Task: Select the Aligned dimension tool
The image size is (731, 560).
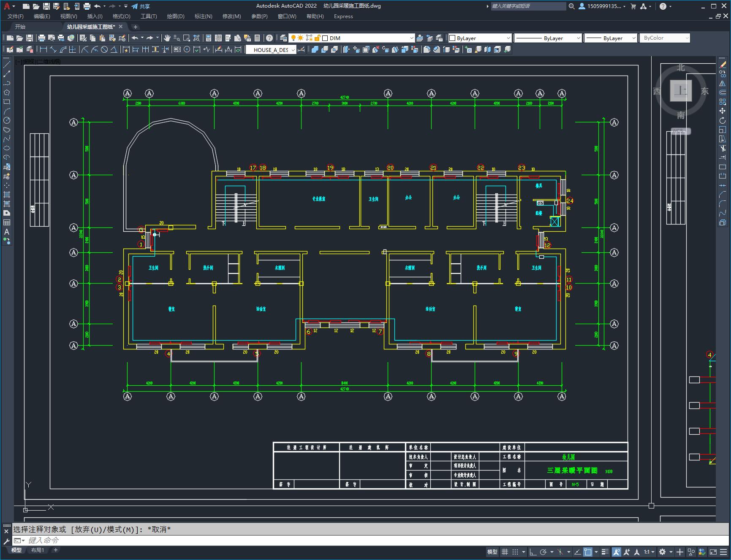Action: tap(53, 49)
